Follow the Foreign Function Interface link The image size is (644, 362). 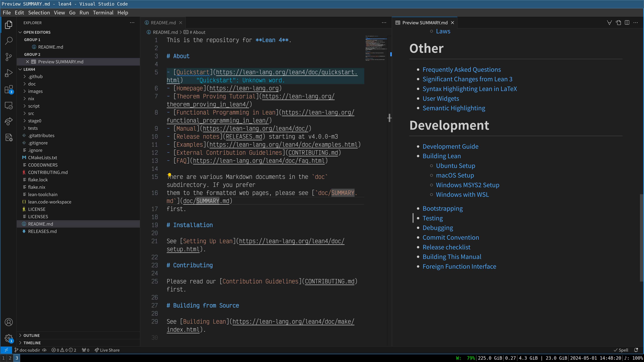pyautogui.click(x=459, y=266)
